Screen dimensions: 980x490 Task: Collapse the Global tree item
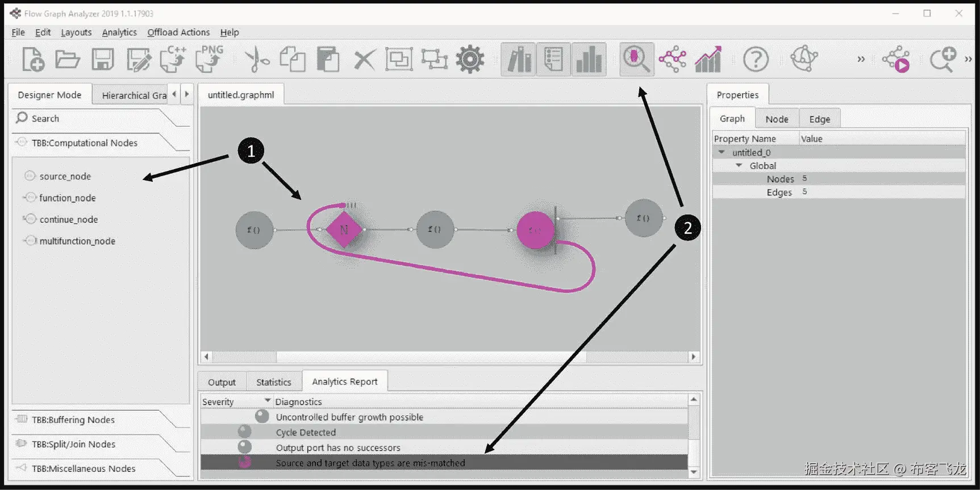(x=739, y=165)
